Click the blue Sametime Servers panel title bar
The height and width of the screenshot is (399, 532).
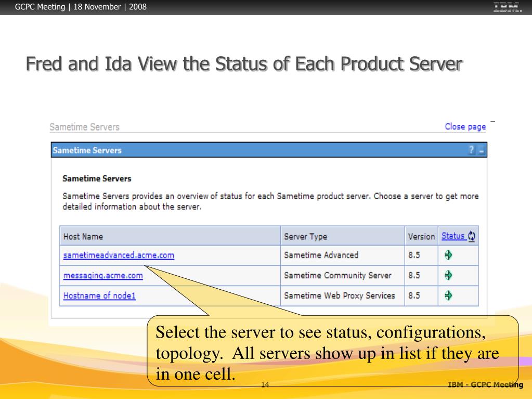tap(269, 150)
